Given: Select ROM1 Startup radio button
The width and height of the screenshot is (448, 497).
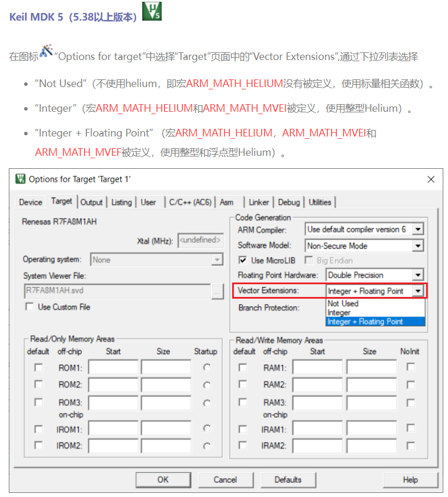Looking at the screenshot, I should (x=207, y=367).
